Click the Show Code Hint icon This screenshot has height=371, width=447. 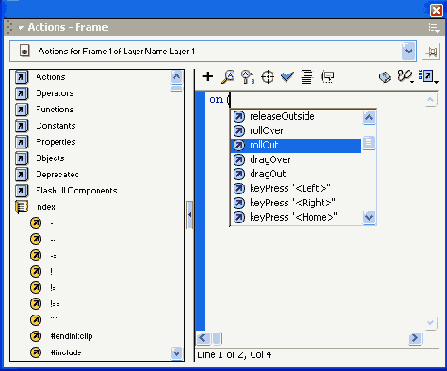[327, 77]
